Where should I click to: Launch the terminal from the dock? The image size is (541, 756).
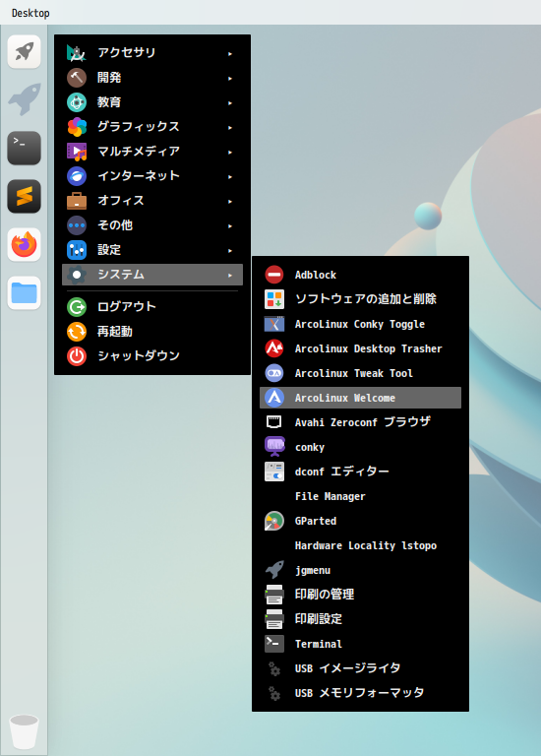[x=24, y=148]
